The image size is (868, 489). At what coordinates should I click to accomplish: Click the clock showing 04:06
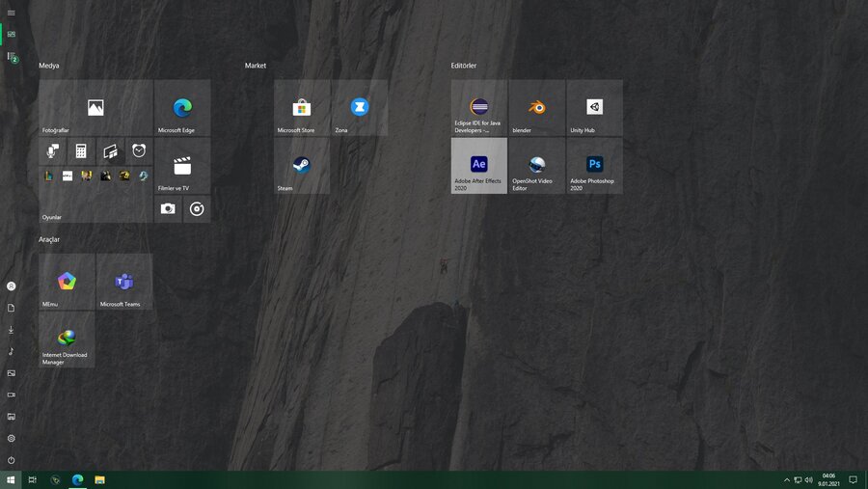828,479
